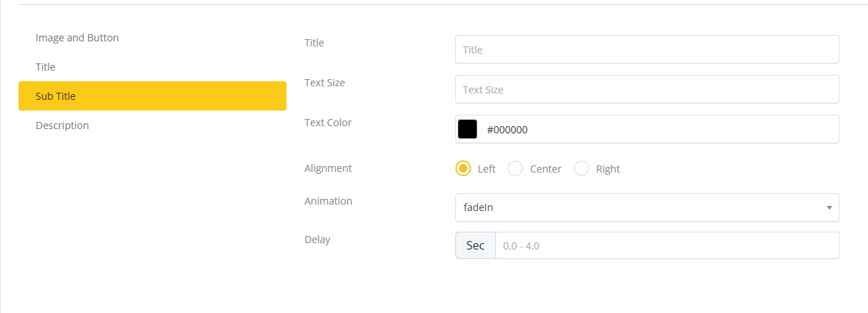868x313 pixels.
Task: Click the Alignment field label
Action: click(328, 168)
